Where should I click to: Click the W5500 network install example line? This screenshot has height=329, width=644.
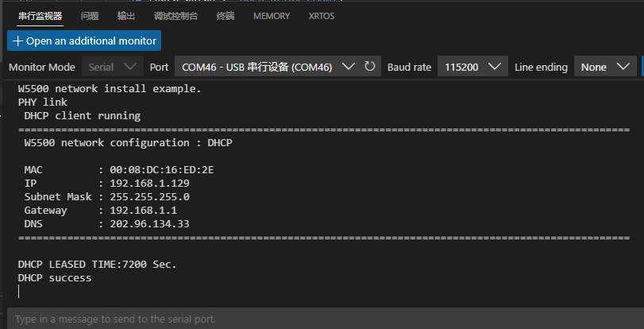(x=110, y=88)
